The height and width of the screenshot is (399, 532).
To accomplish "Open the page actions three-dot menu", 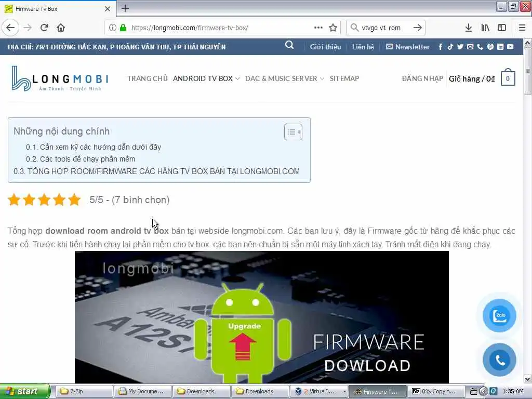I will pyautogui.click(x=318, y=28).
